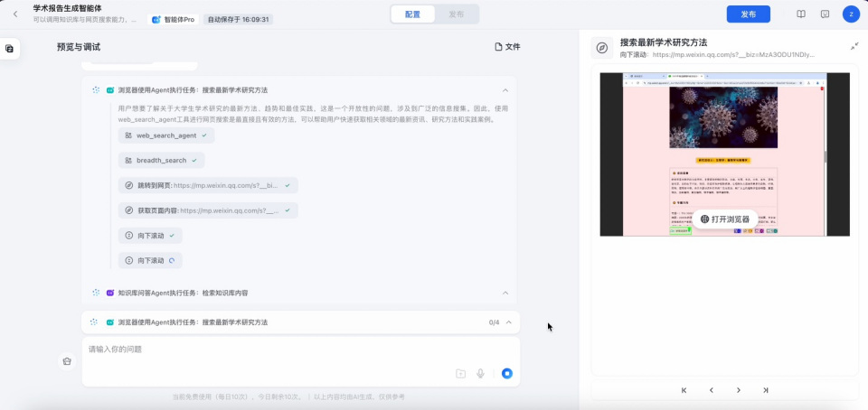Click the compass icon beside 跳转到网页
The height and width of the screenshot is (410, 868).
129,186
